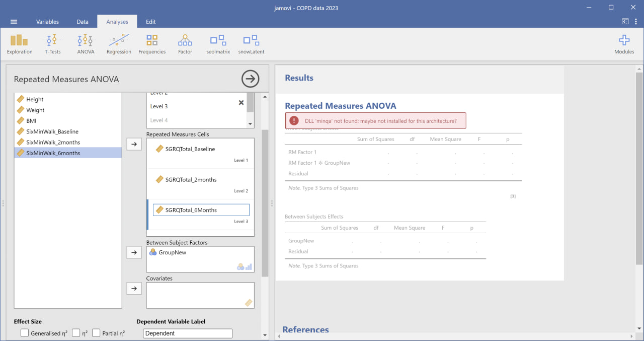The height and width of the screenshot is (341, 644).
Task: Enable the Generalised η² checkbox
Action: (x=25, y=333)
